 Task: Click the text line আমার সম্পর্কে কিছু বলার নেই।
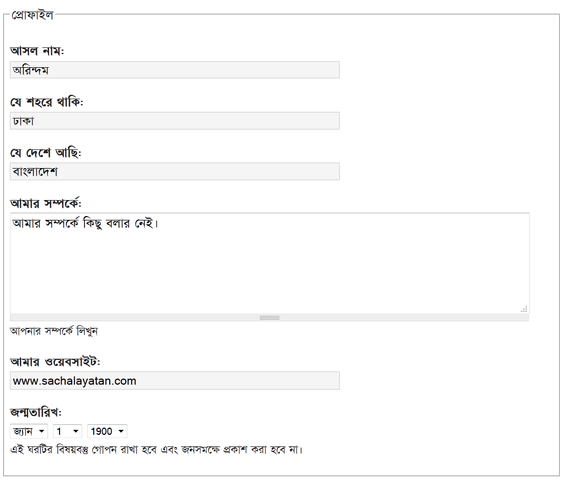[x=85, y=223]
